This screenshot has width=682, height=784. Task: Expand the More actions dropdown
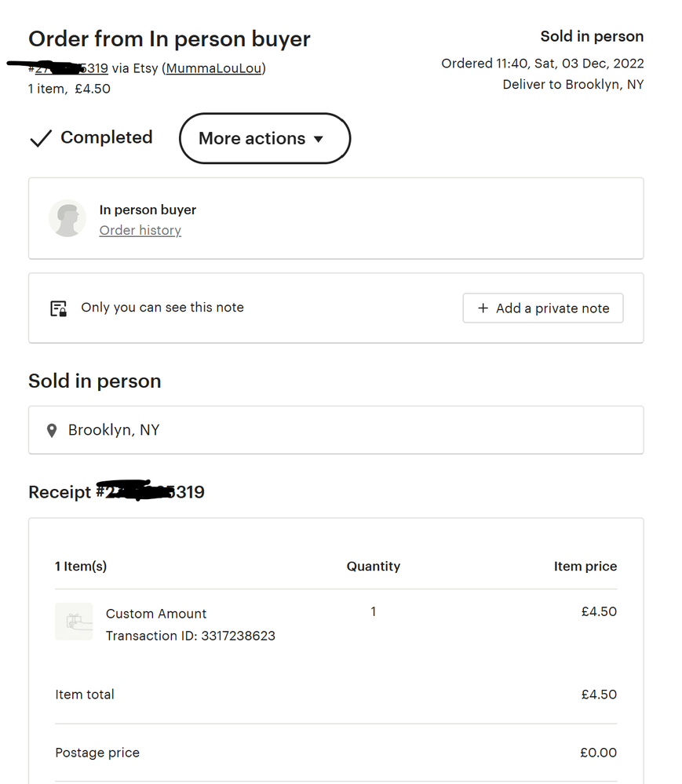(264, 138)
